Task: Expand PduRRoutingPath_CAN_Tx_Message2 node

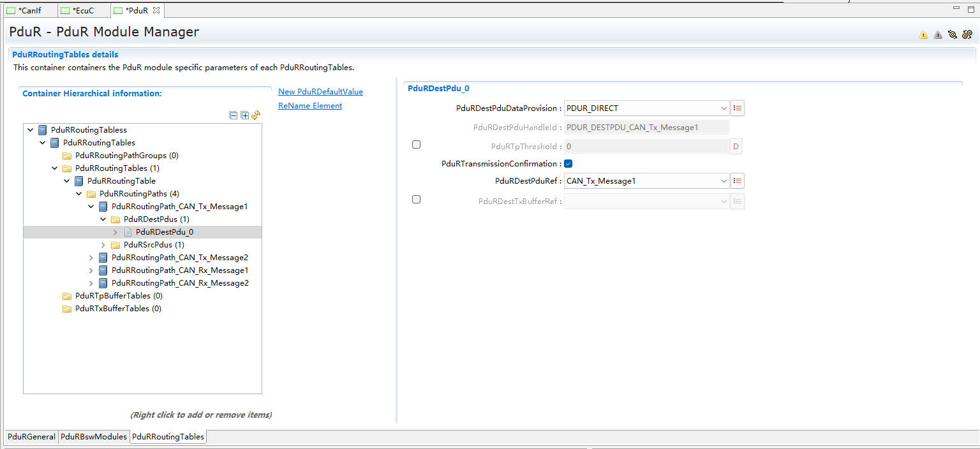Action: pos(91,258)
